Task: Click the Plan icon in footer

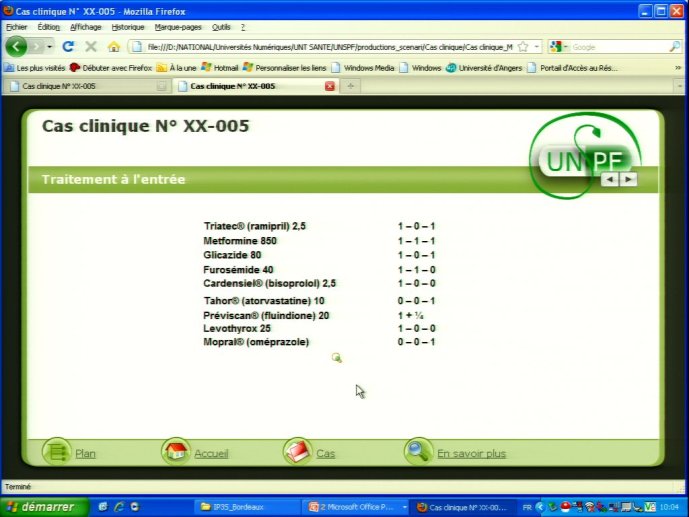Action: [57, 452]
